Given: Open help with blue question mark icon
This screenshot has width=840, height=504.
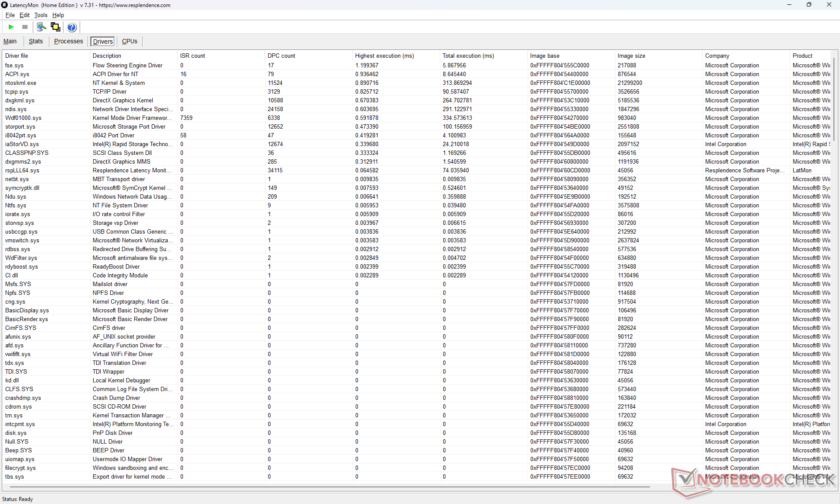Looking at the screenshot, I should point(72,27).
